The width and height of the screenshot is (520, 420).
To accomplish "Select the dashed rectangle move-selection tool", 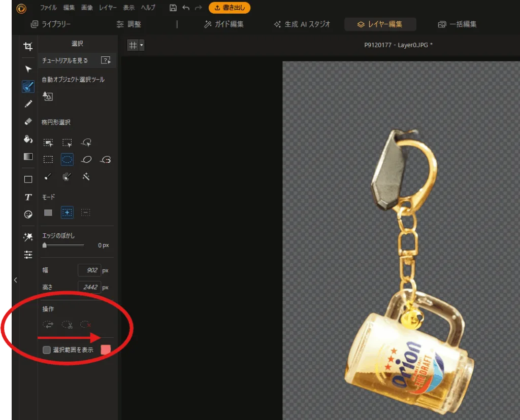I will pos(67,143).
